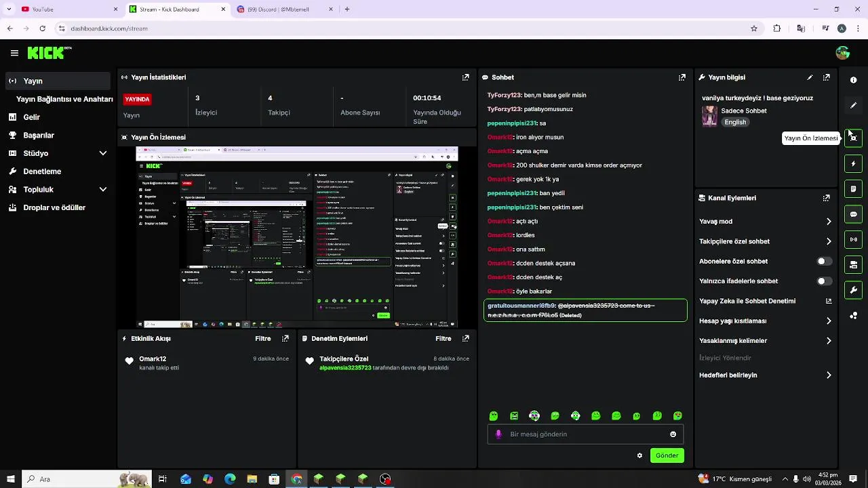Open Takipçilere özel sohbet options arrow

coord(829,241)
